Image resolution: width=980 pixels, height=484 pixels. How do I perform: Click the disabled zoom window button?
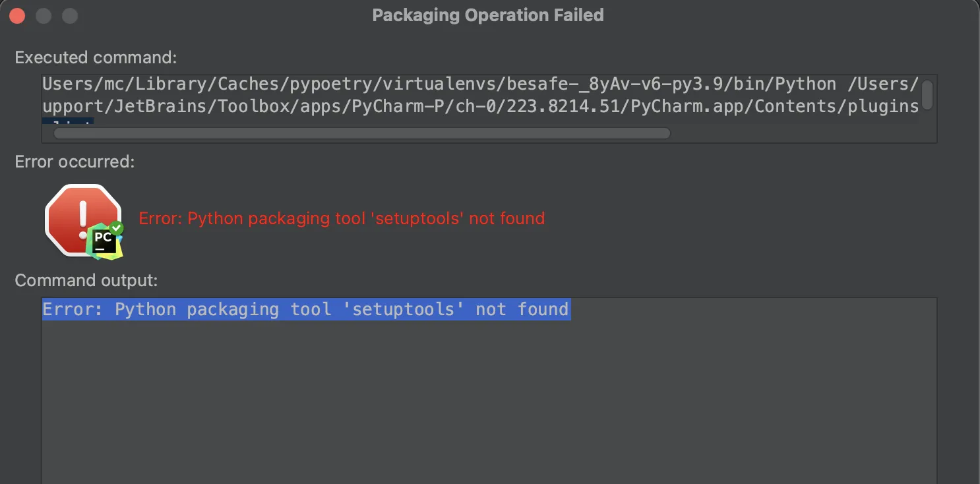[69, 16]
